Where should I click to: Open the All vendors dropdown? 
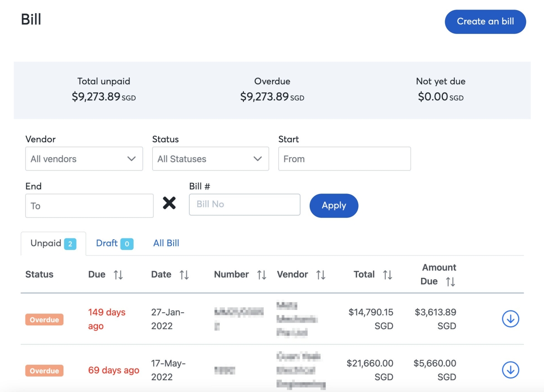(x=84, y=159)
